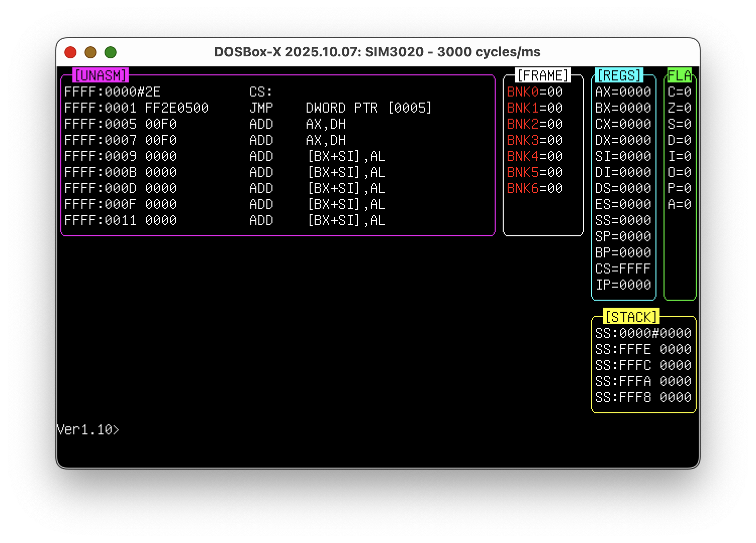Click the I=0 interrupt flag entry
The width and height of the screenshot is (756, 543).
(x=680, y=156)
